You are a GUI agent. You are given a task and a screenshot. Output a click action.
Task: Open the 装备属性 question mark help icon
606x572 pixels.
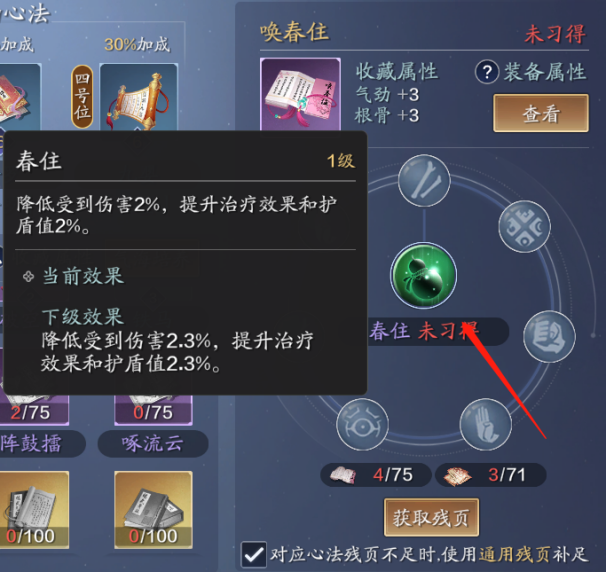pyautogui.click(x=487, y=72)
